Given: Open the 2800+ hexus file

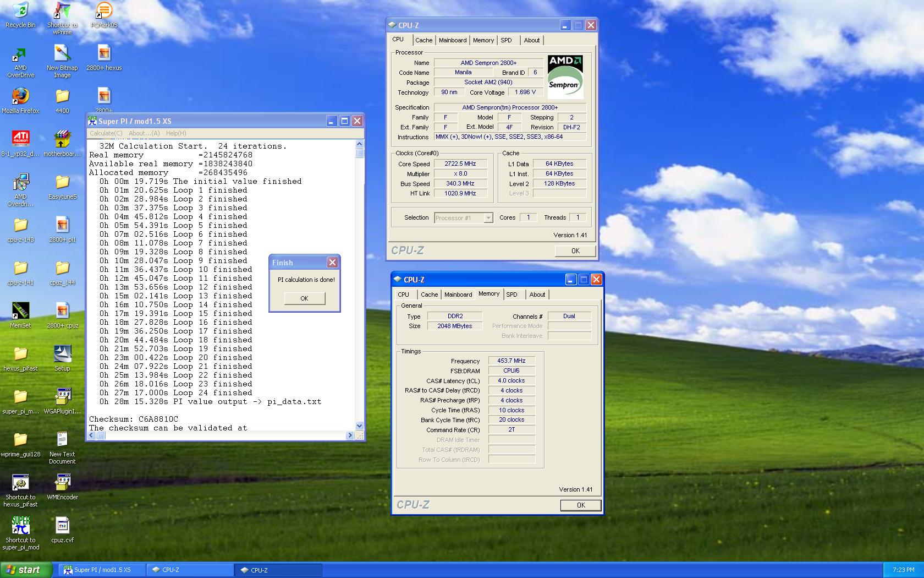Looking at the screenshot, I should [x=104, y=58].
